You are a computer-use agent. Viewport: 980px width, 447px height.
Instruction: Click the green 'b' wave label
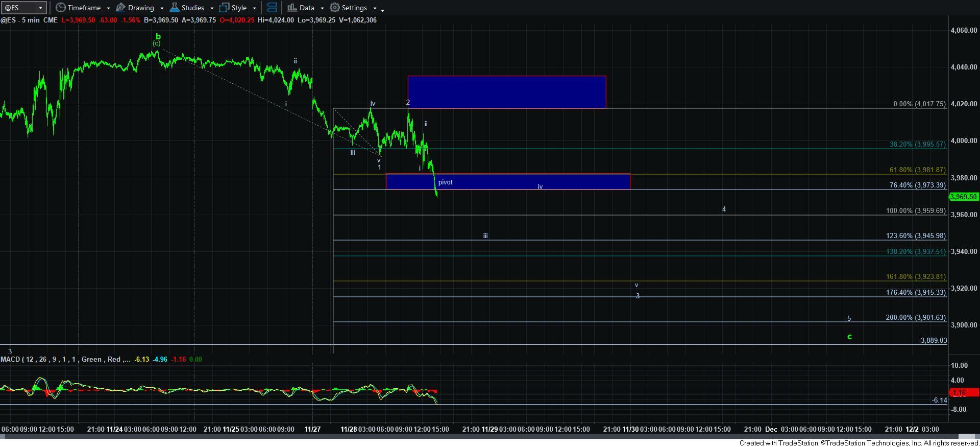click(158, 36)
